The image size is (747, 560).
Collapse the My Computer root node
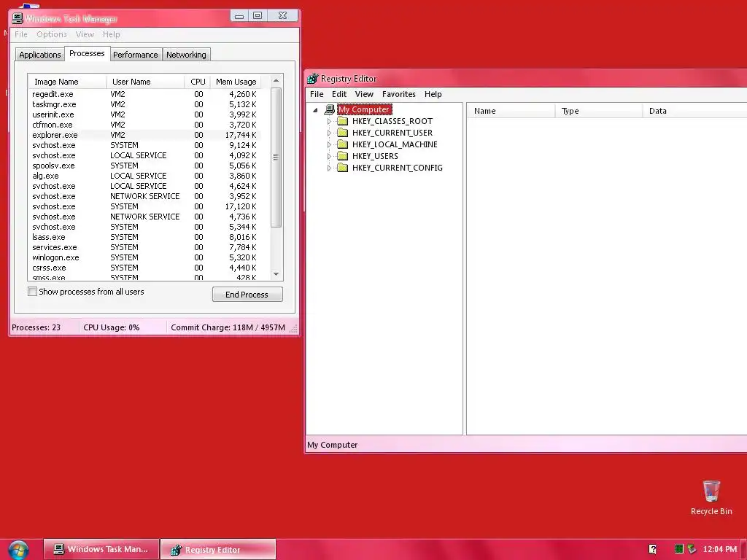[315, 110]
